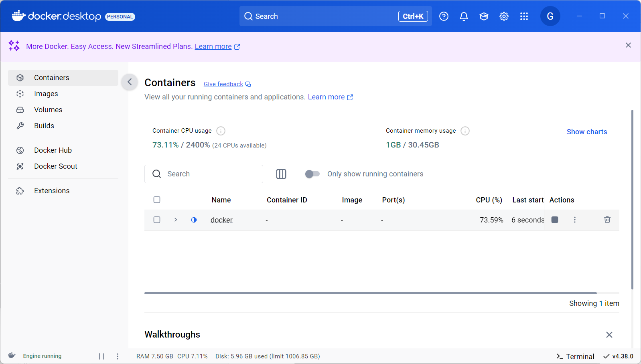Check the select-all containers checkbox
This screenshot has height=364, width=641.
[x=157, y=200]
